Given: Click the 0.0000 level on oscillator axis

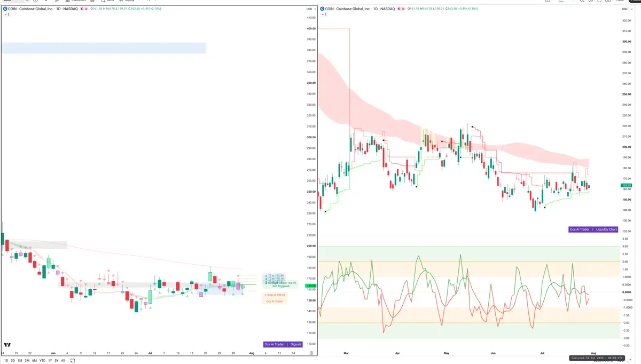Looking at the screenshot, I should [626, 292].
